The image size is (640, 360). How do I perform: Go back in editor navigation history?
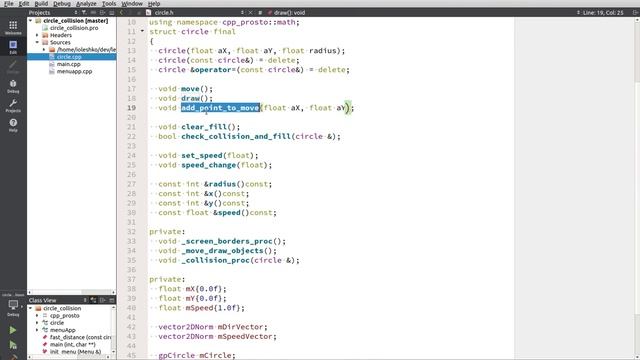[x=121, y=13]
